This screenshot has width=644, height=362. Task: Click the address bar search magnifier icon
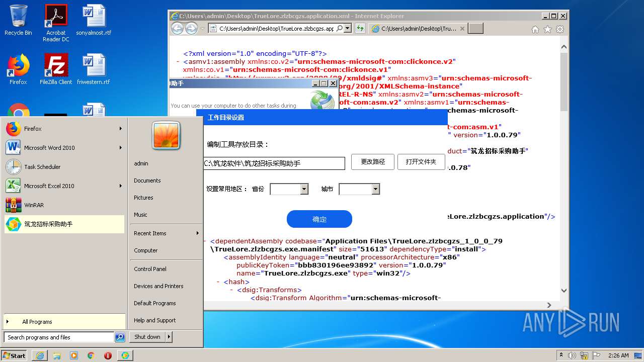tap(340, 29)
